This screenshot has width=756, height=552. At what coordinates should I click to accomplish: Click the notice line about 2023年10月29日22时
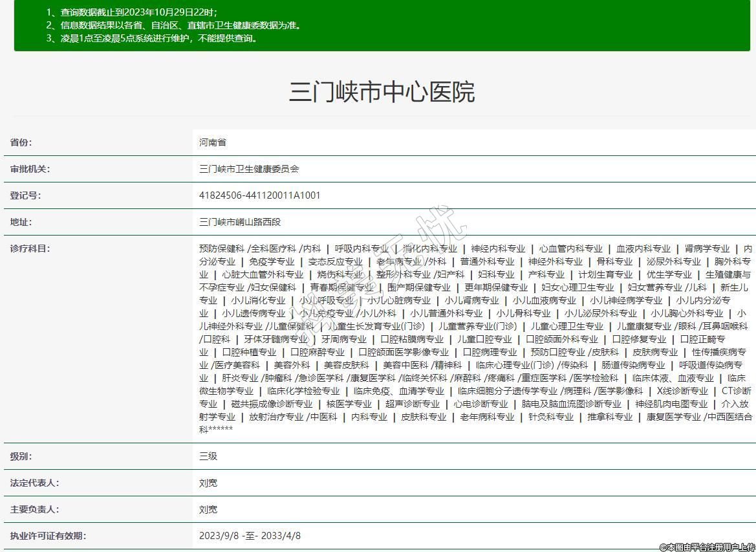[x=131, y=12]
